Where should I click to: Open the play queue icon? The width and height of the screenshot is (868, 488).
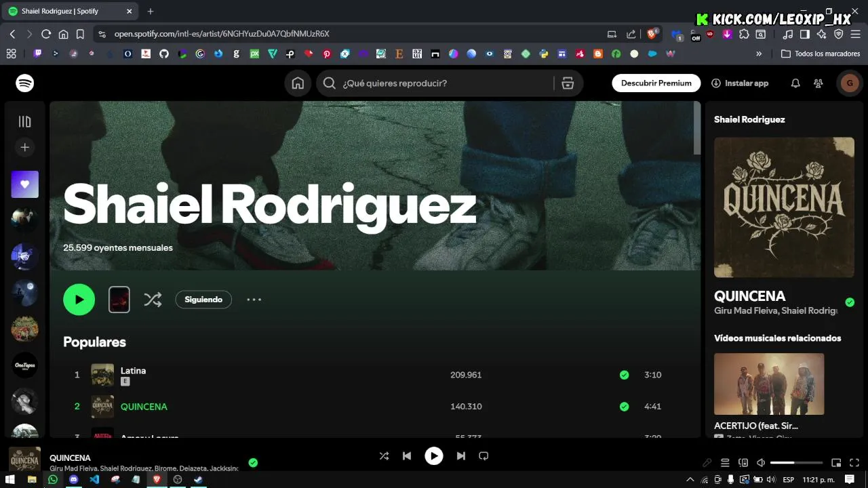(725, 463)
